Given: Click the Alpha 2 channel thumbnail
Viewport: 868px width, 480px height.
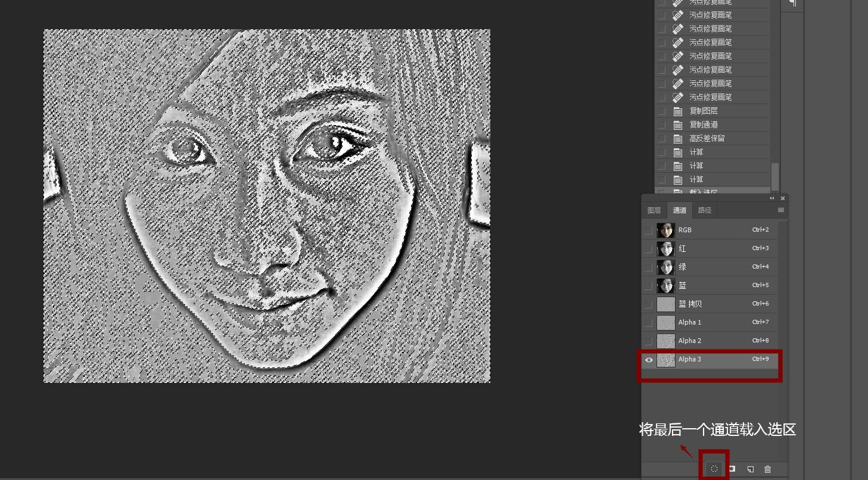Looking at the screenshot, I should tap(665, 341).
